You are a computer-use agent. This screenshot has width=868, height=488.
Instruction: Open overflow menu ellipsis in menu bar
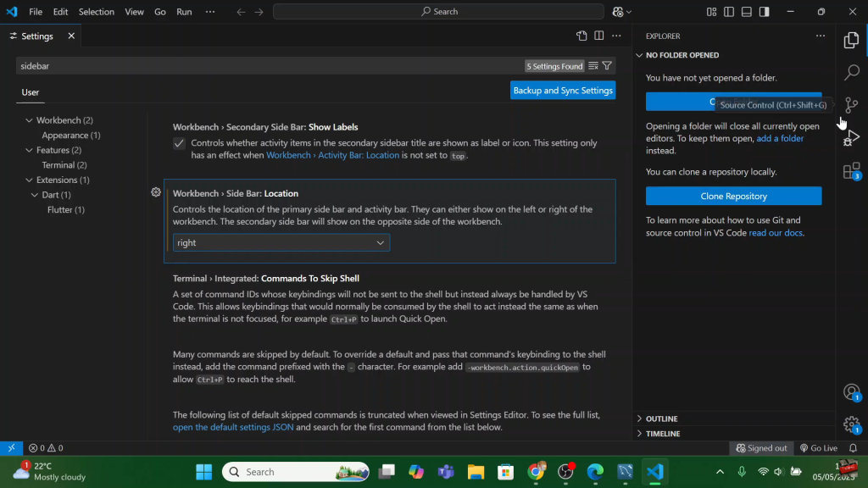click(210, 12)
